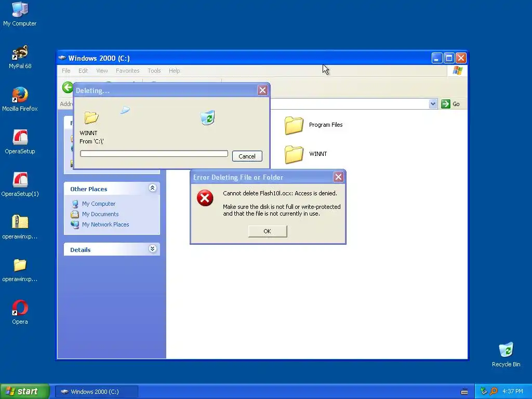Click drive icon in Explorer title bar
The image size is (532, 399).
point(62,58)
